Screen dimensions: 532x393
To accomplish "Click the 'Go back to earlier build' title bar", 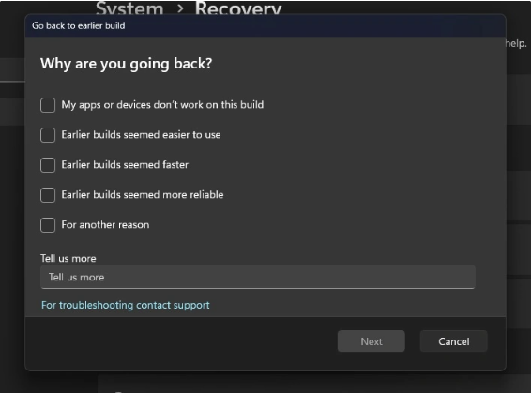I will pyautogui.click(x=266, y=25).
